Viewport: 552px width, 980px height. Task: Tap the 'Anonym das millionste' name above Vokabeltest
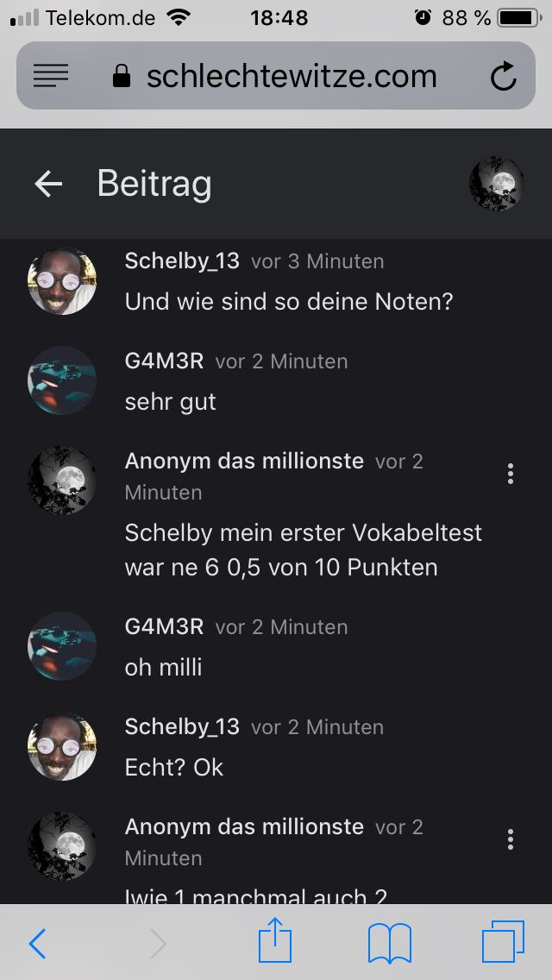(244, 462)
